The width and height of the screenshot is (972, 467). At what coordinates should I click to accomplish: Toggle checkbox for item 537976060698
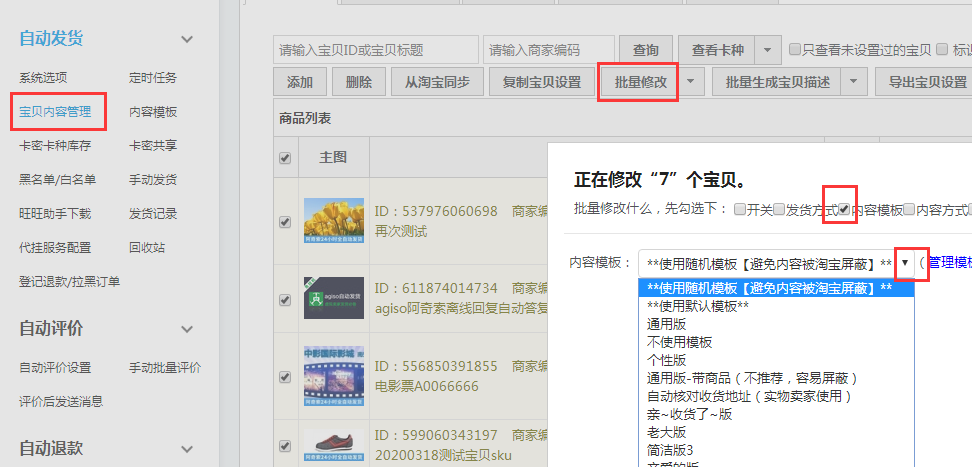[285, 221]
